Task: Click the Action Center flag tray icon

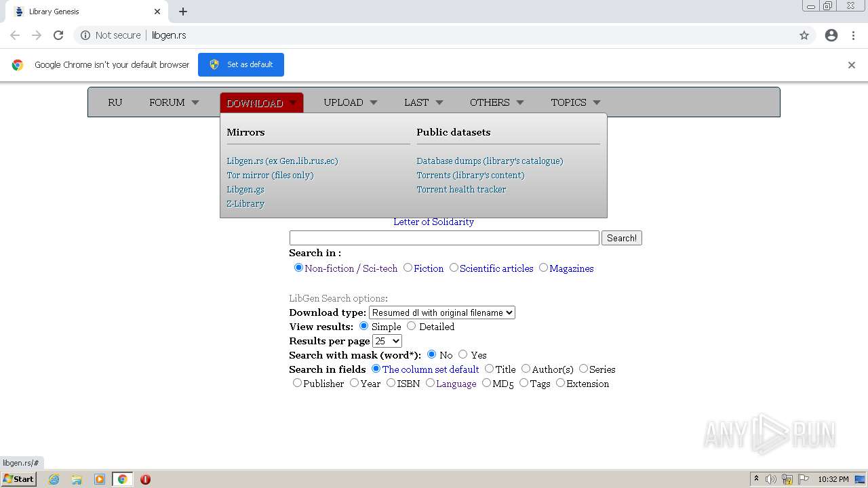Action: [x=803, y=479]
